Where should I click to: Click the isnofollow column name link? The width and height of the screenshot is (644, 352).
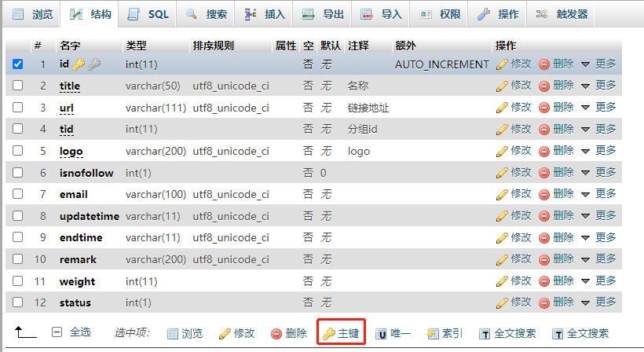pyautogui.click(x=86, y=173)
